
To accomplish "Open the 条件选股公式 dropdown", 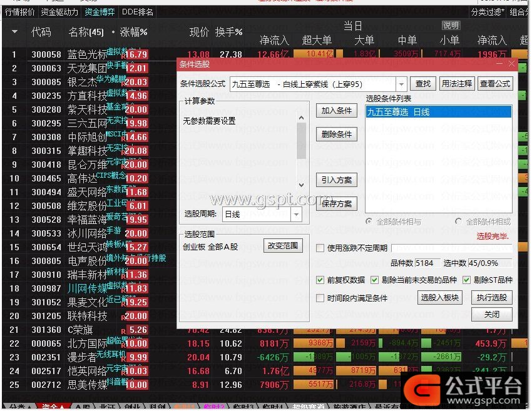I will (401, 84).
